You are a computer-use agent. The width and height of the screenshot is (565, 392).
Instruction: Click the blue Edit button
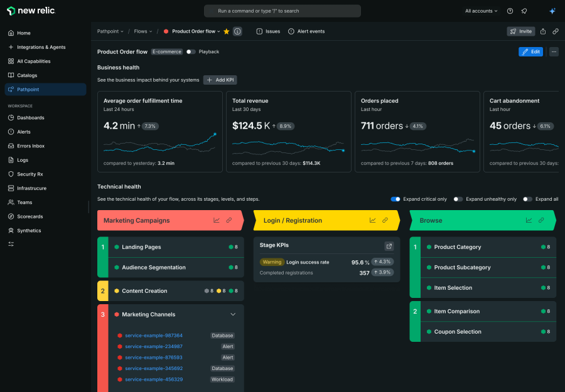pos(530,52)
